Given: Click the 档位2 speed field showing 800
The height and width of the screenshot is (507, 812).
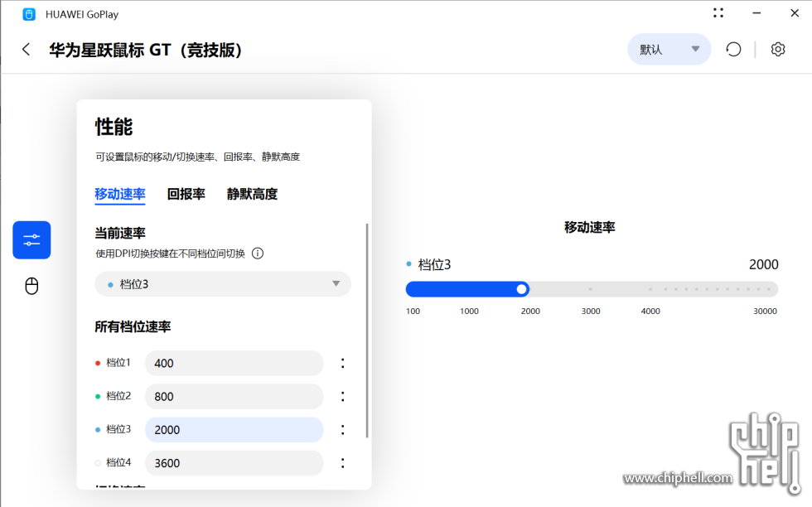Looking at the screenshot, I should coord(234,396).
